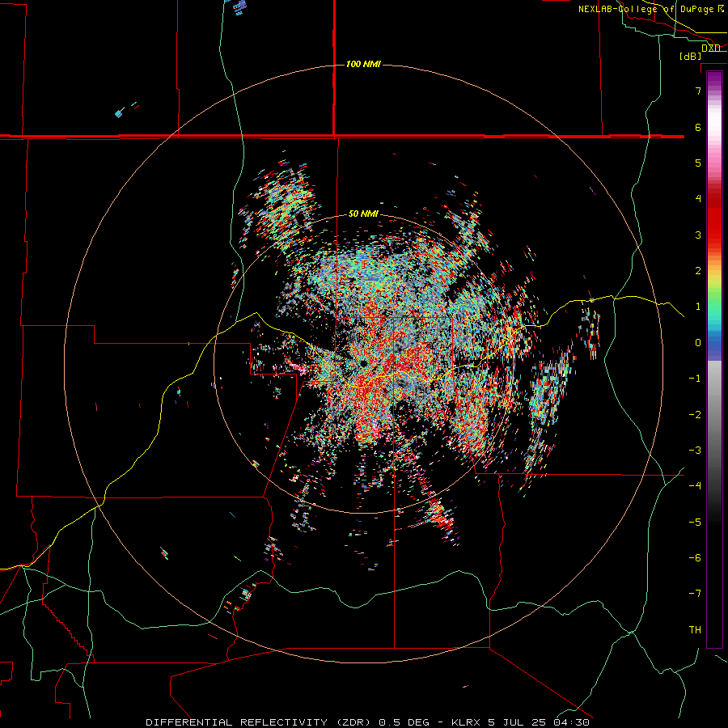The width and height of the screenshot is (728, 728).
Task: Click the 0 value on the dB scale
Action: coord(698,343)
